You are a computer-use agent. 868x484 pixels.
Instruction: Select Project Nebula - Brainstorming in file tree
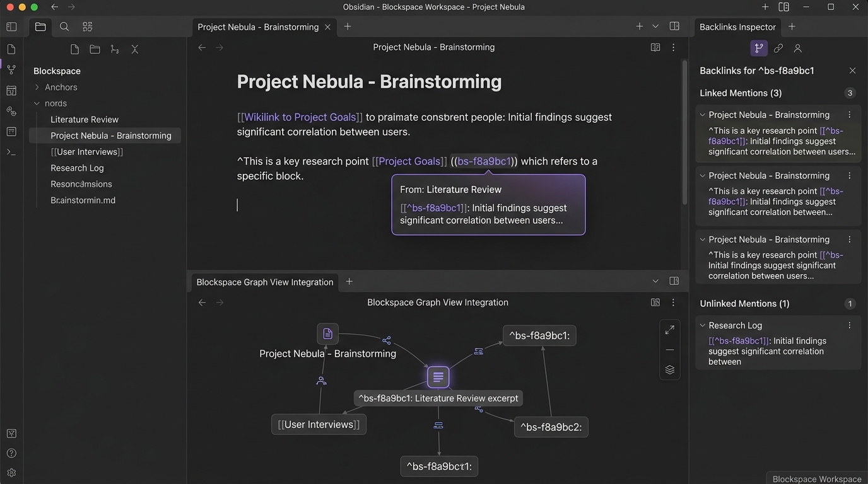tap(105, 135)
